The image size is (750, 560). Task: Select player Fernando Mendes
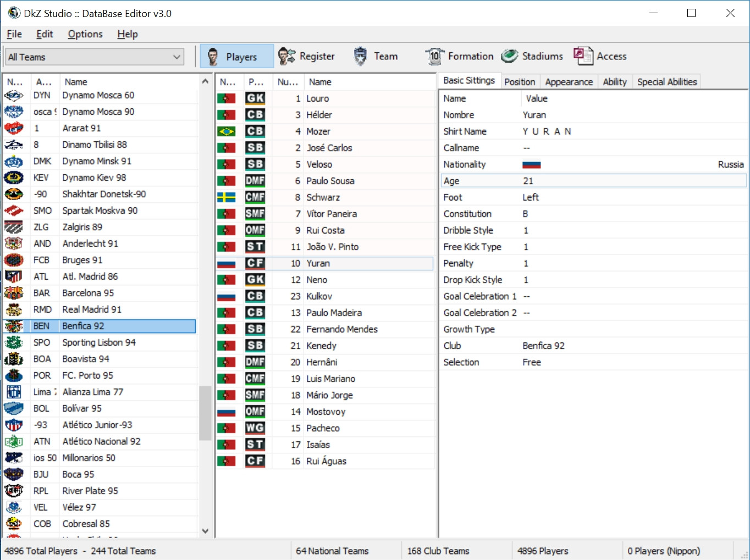tap(342, 329)
